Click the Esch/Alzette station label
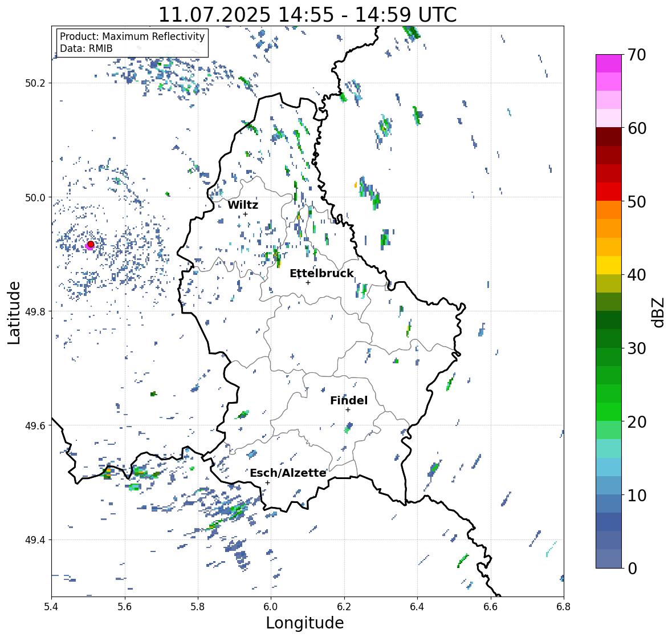Screen dimensions: 672x637 point(288,473)
